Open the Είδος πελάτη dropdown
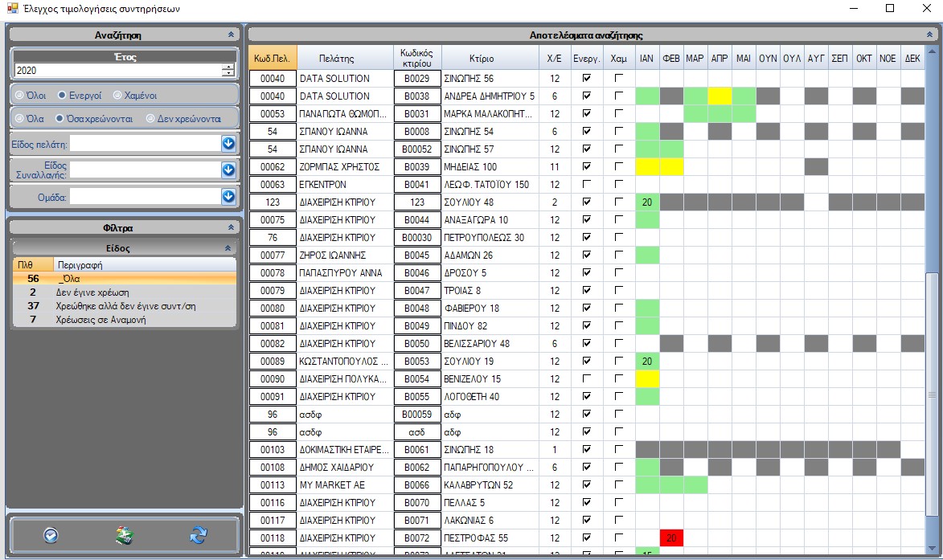Image resolution: width=943 pixels, height=560 pixels. pos(228,144)
